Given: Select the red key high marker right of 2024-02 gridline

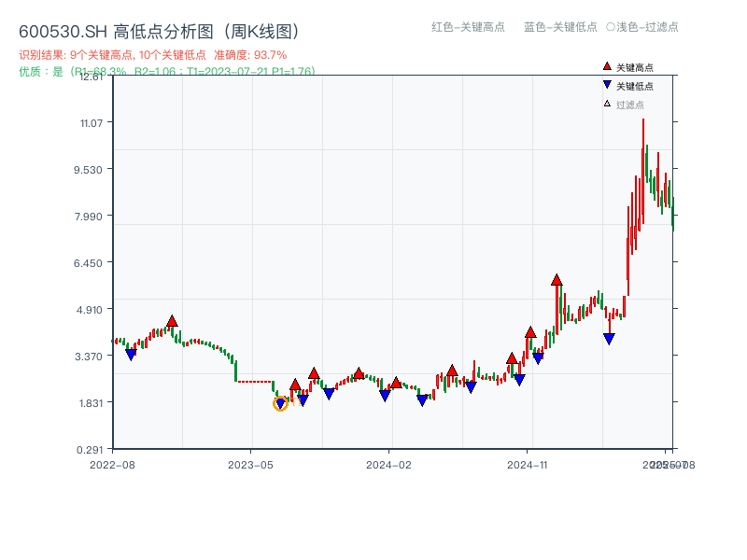Looking at the screenshot, I should point(396,383).
